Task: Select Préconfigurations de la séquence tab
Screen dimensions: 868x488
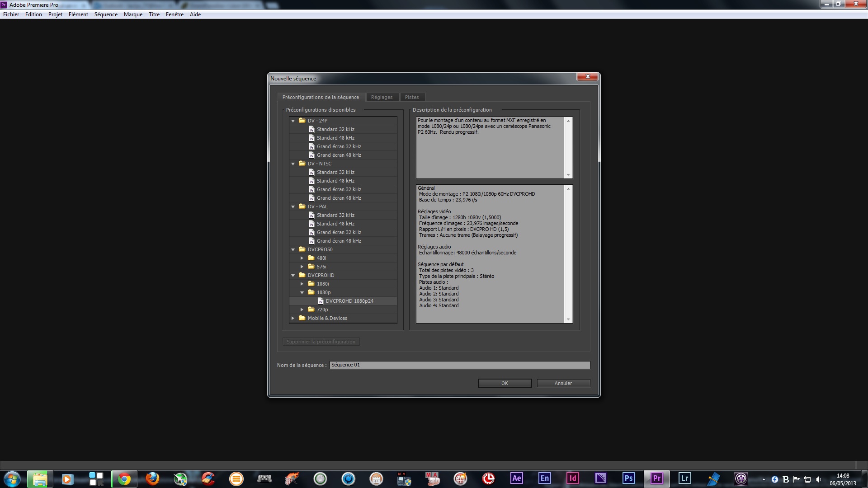Action: pos(321,97)
